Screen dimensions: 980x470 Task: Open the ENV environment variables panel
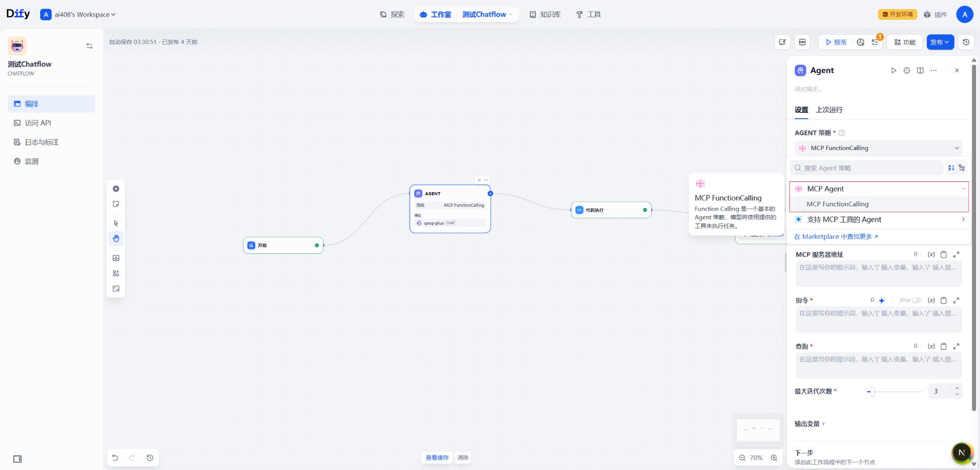point(803,42)
